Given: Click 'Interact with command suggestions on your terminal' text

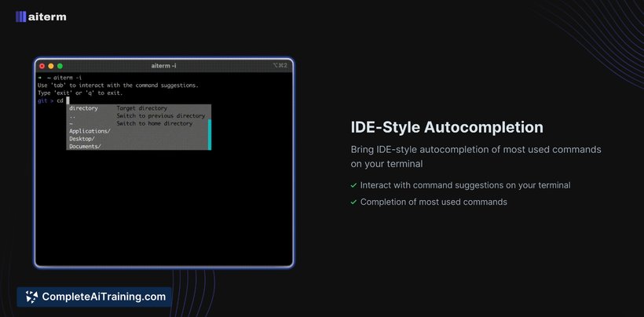Looking at the screenshot, I should click(466, 185).
